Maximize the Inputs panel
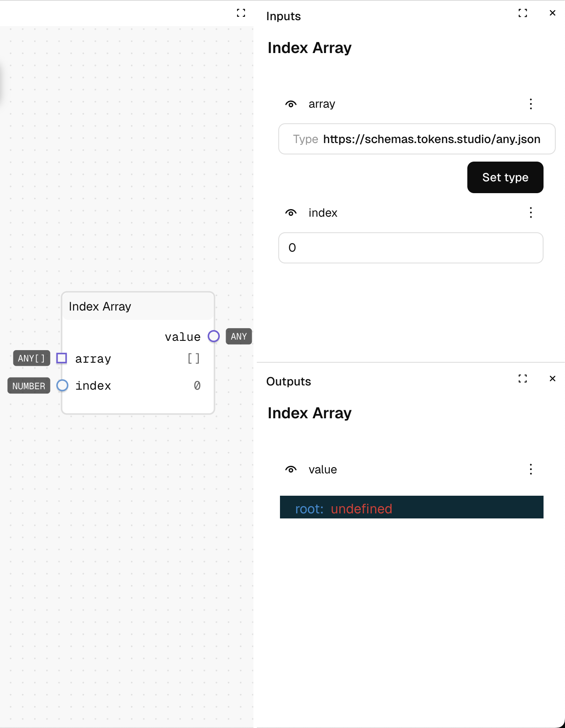 coord(523,13)
